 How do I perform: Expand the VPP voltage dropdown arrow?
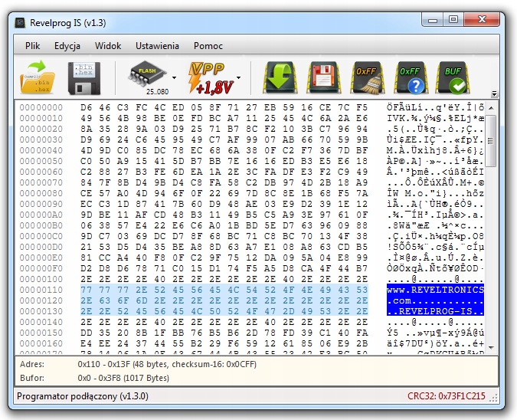(x=238, y=78)
